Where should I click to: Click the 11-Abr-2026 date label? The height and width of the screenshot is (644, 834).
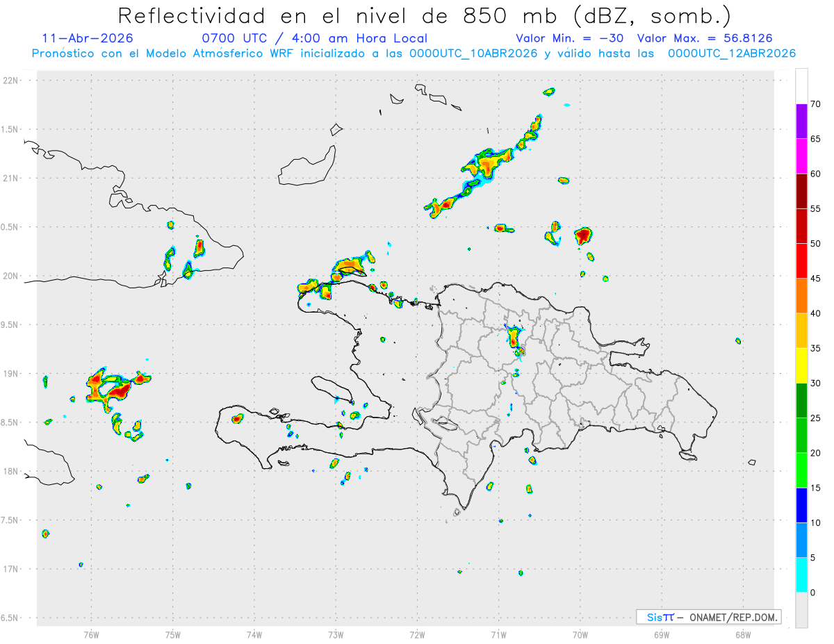(88, 38)
